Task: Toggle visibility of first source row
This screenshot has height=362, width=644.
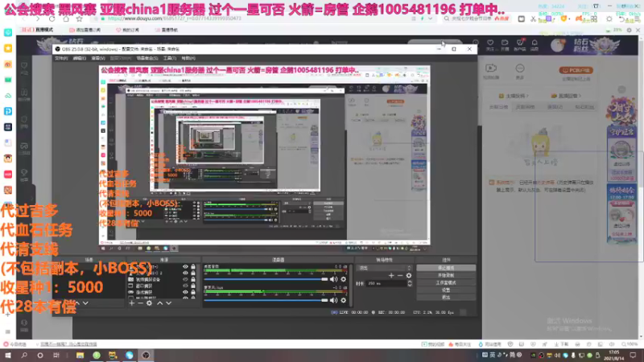Action: click(185, 267)
